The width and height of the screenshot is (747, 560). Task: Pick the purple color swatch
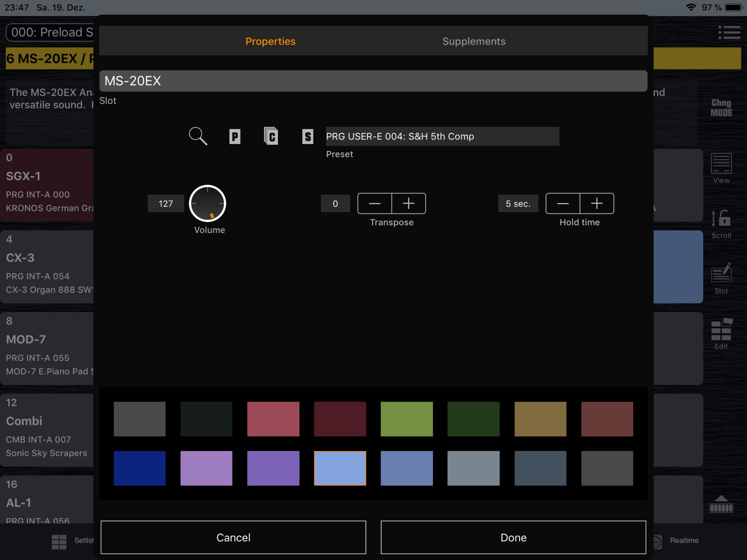click(273, 468)
